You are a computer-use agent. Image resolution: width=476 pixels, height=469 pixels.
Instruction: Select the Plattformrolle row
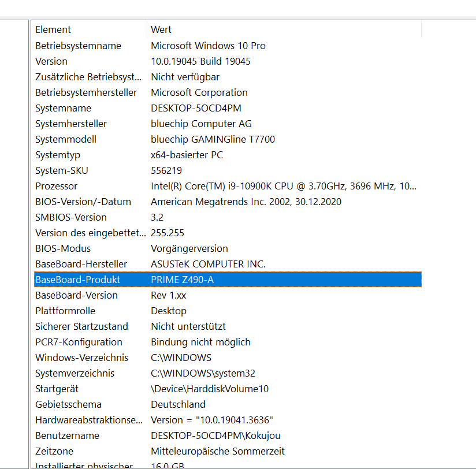(x=228, y=311)
